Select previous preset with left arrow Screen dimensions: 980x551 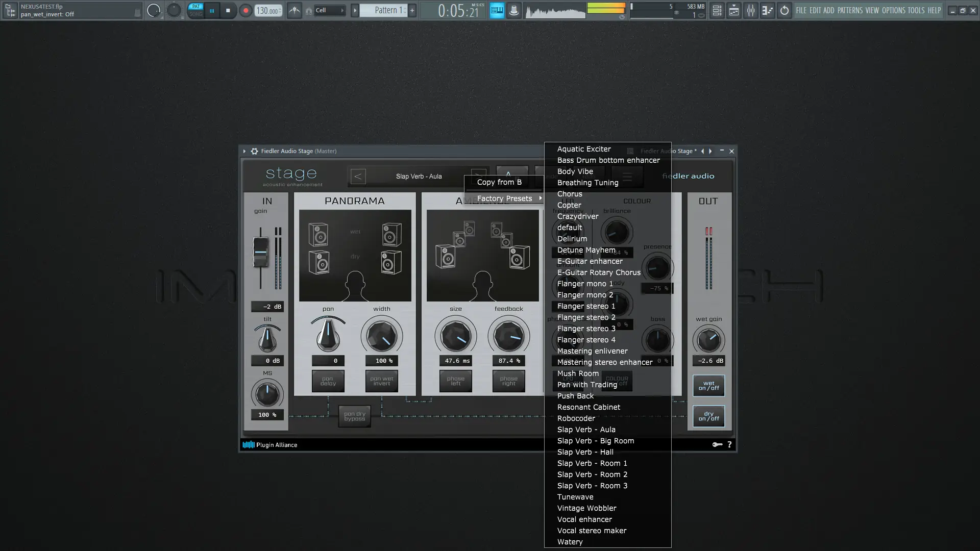[x=358, y=177]
